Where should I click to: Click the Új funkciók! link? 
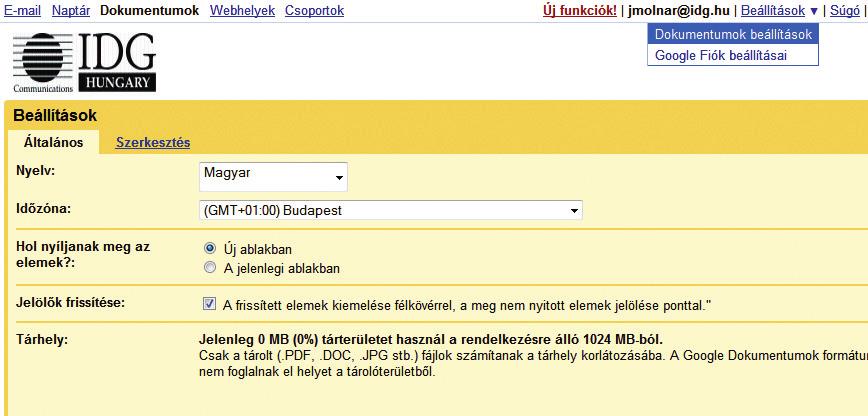pyautogui.click(x=580, y=11)
